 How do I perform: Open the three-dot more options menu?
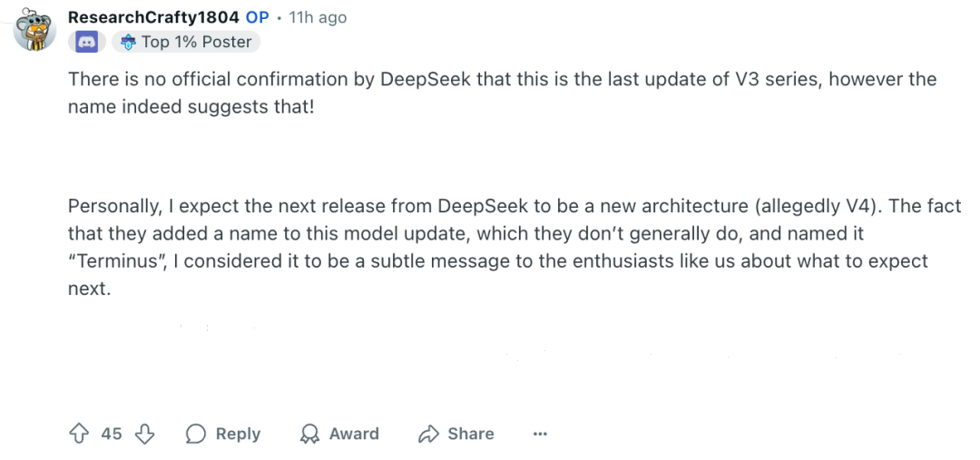(x=540, y=434)
